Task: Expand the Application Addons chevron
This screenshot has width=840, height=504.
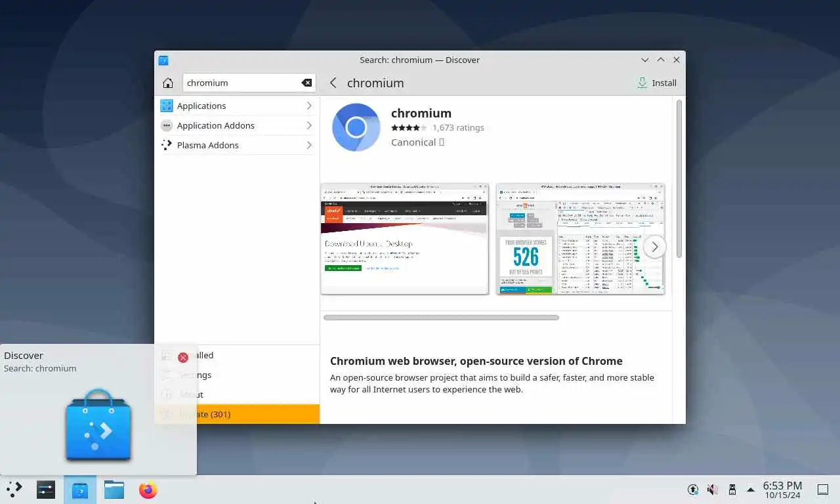Action: tap(309, 125)
